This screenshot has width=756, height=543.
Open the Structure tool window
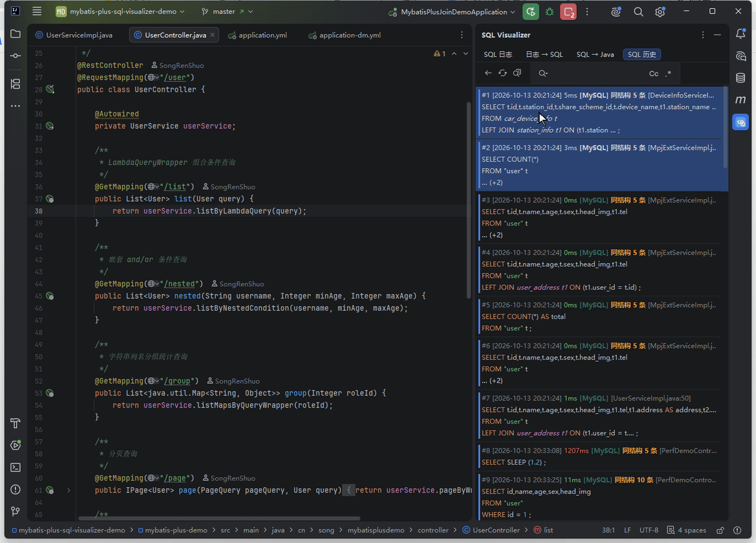[x=15, y=84]
